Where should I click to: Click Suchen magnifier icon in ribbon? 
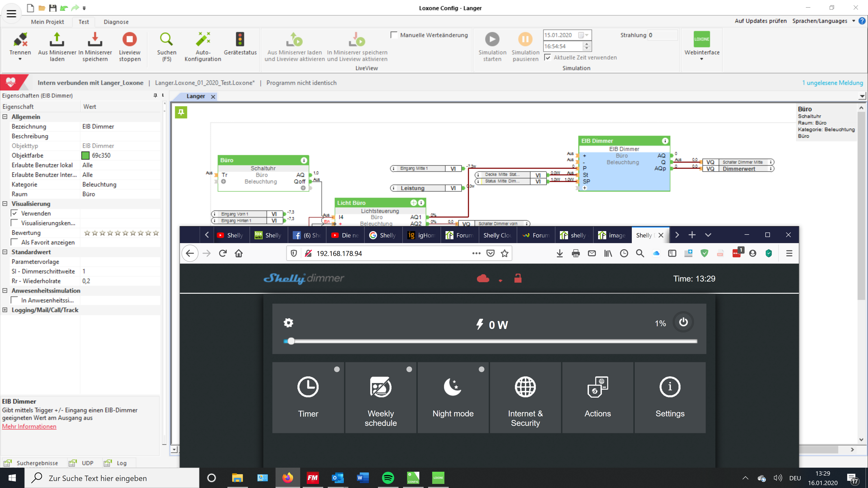(166, 39)
